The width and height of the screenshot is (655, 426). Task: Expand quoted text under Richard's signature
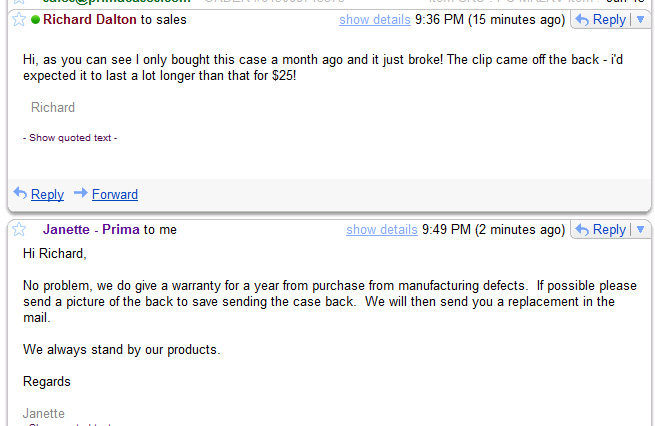(x=70, y=138)
